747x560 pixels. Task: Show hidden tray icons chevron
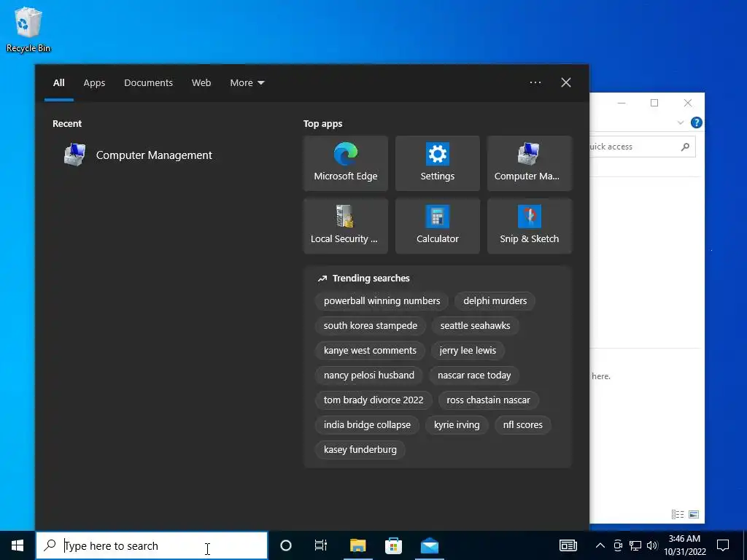pos(600,545)
